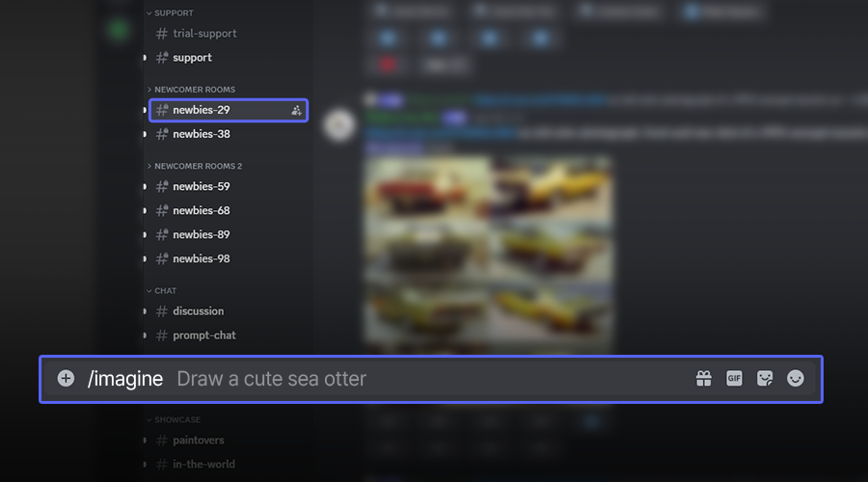Collapse the SUPPORT category
Image resolution: width=868 pixels, height=482 pixels.
[x=170, y=13]
